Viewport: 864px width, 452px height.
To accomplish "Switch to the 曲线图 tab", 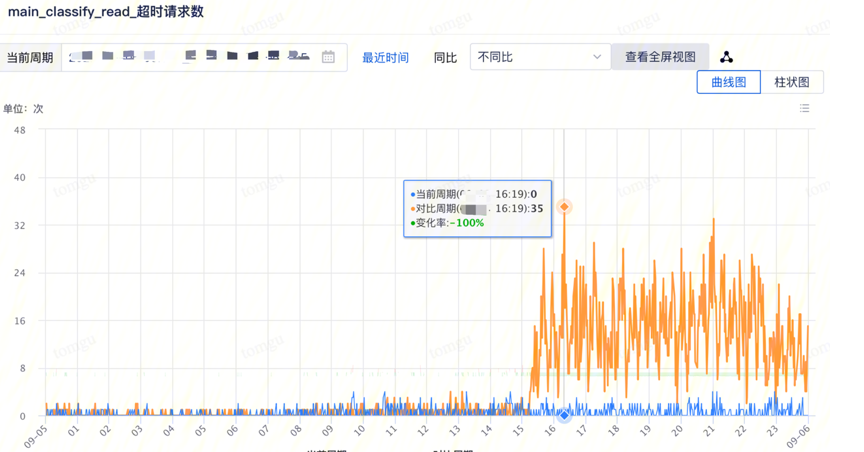I will click(x=728, y=82).
